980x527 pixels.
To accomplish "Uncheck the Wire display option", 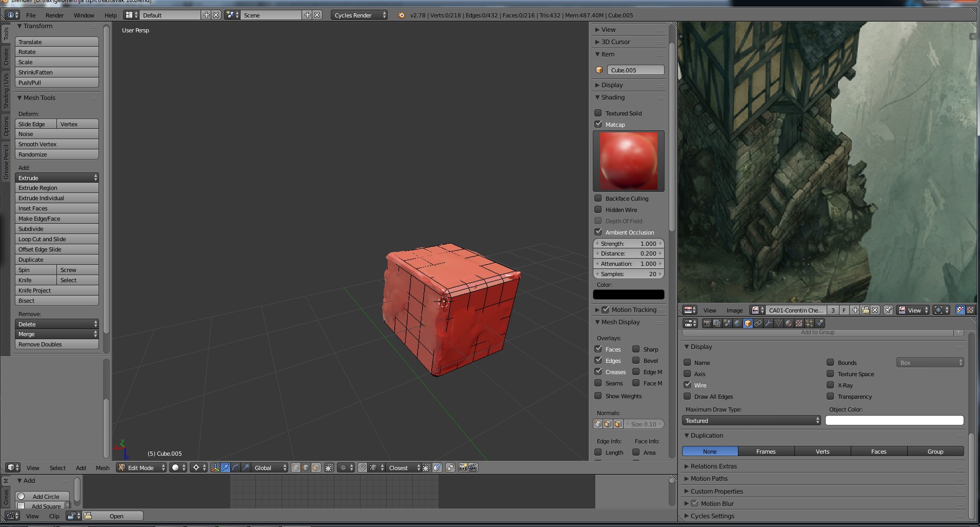I will coord(687,385).
